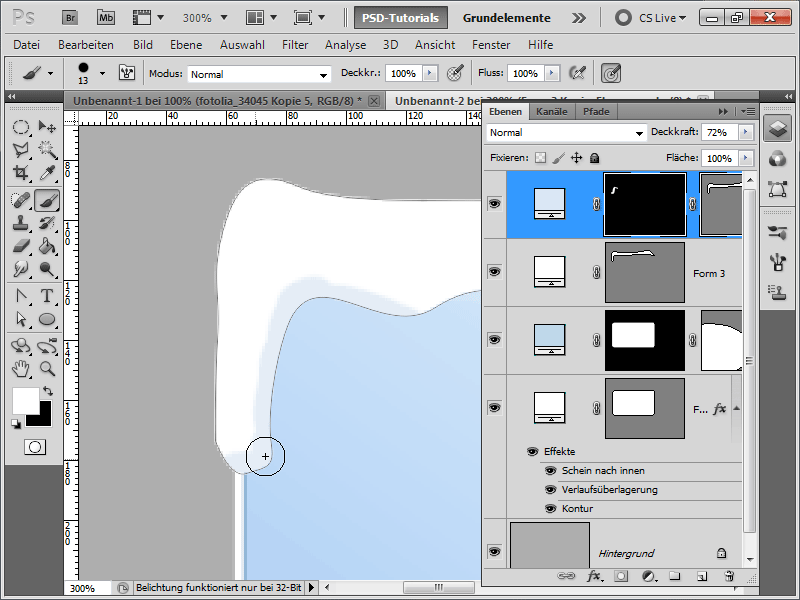
Task: Open the brush preset picker
Action: coord(103,73)
